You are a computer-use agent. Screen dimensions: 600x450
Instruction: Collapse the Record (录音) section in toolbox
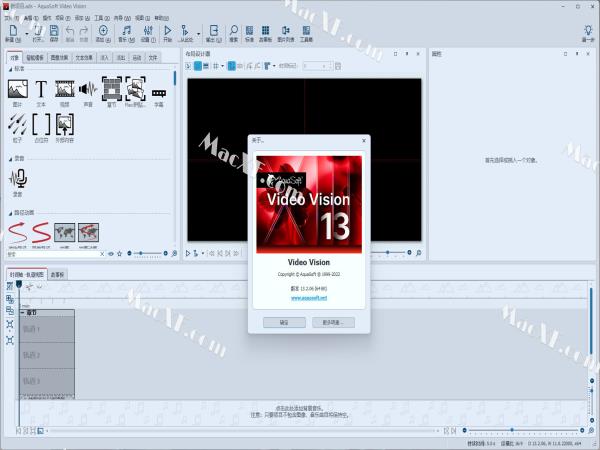click(10, 159)
